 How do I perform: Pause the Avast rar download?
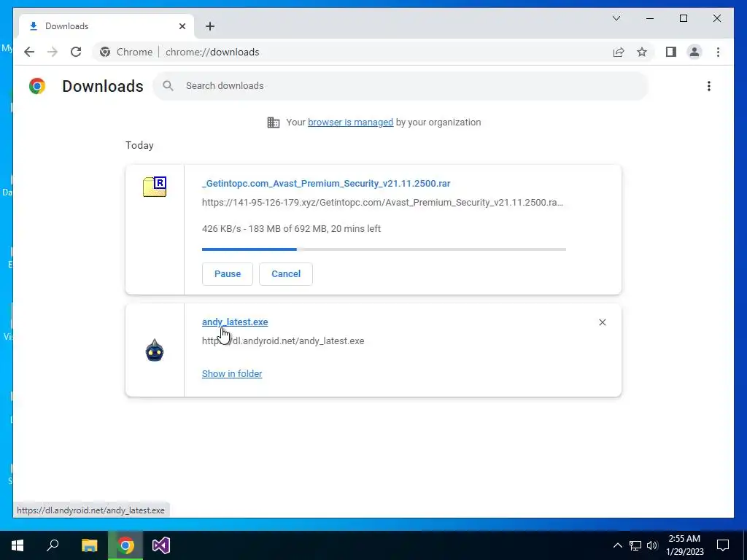tap(228, 274)
